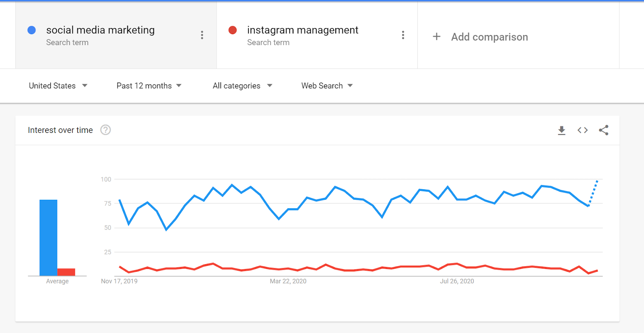Open options menu for instagram management
Viewport: 644px width, 333px height.
coord(403,35)
